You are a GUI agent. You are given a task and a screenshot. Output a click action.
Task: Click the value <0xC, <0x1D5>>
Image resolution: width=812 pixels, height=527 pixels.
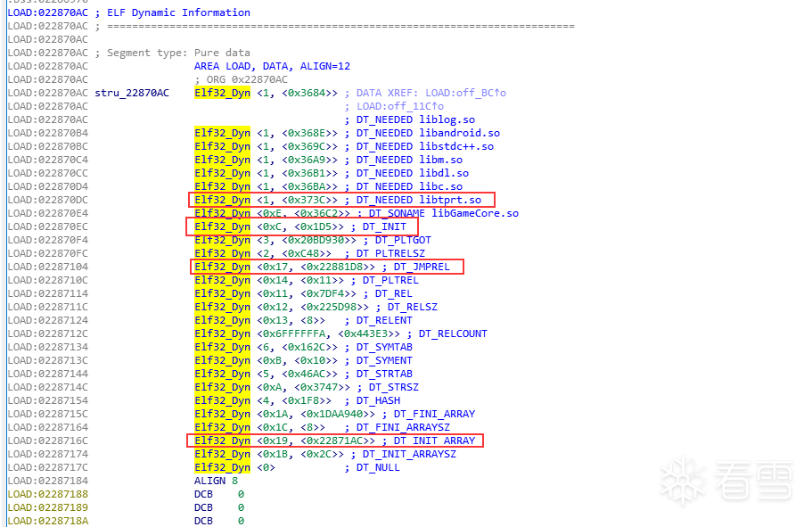coord(300,227)
